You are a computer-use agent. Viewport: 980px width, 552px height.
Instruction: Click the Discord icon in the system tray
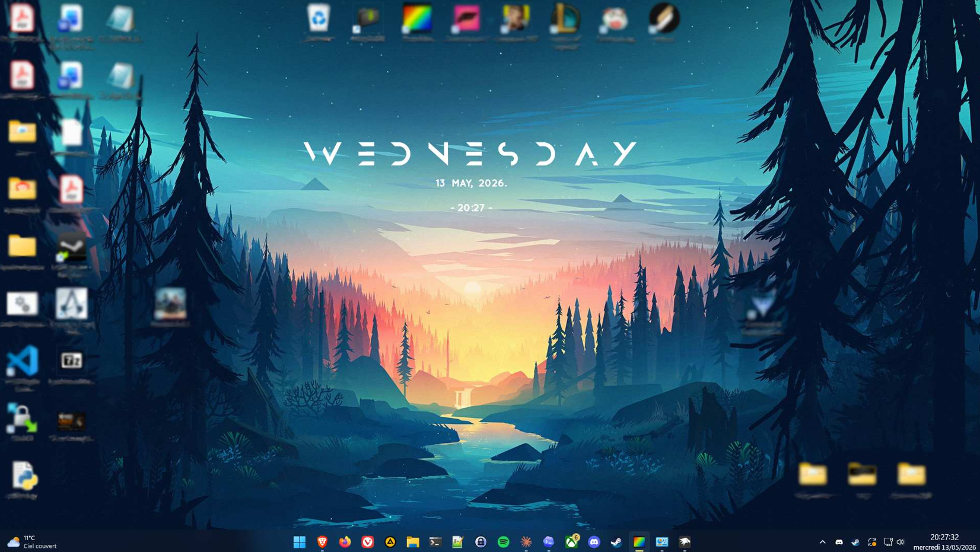(839, 542)
